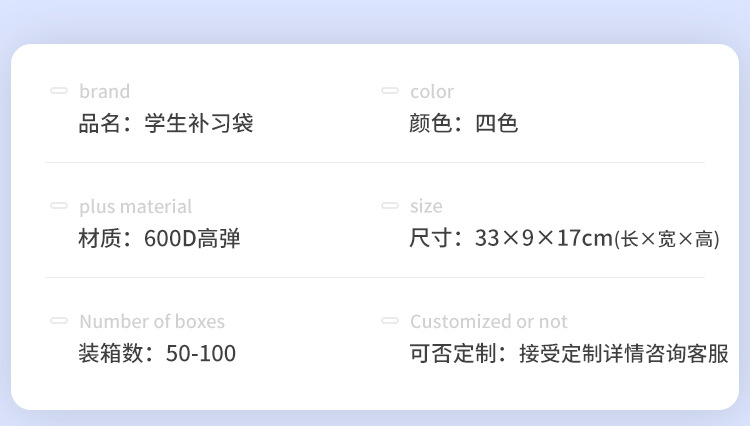Image resolution: width=750 pixels, height=426 pixels.
Task: Click the "Number of boxes" heading
Action: click(x=152, y=322)
